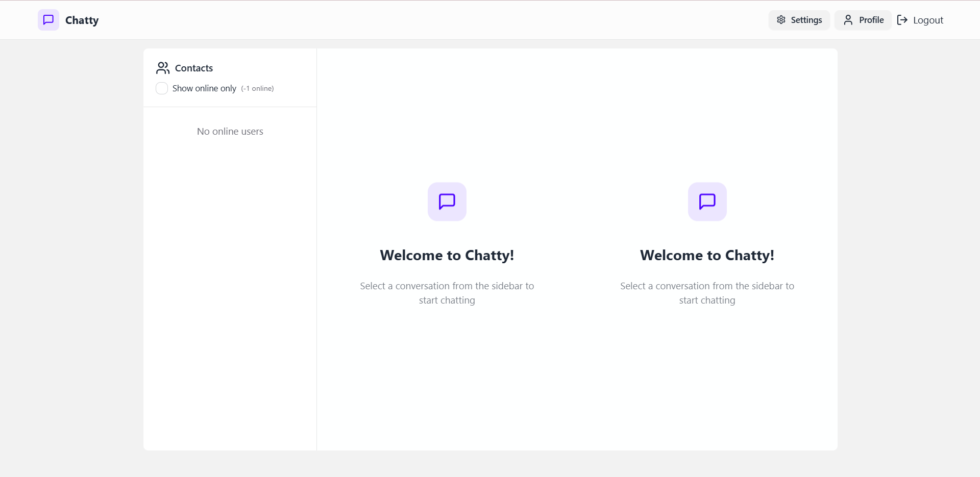980x477 pixels.
Task: Click the right "Select a conversation" subtitle
Action: [707, 293]
